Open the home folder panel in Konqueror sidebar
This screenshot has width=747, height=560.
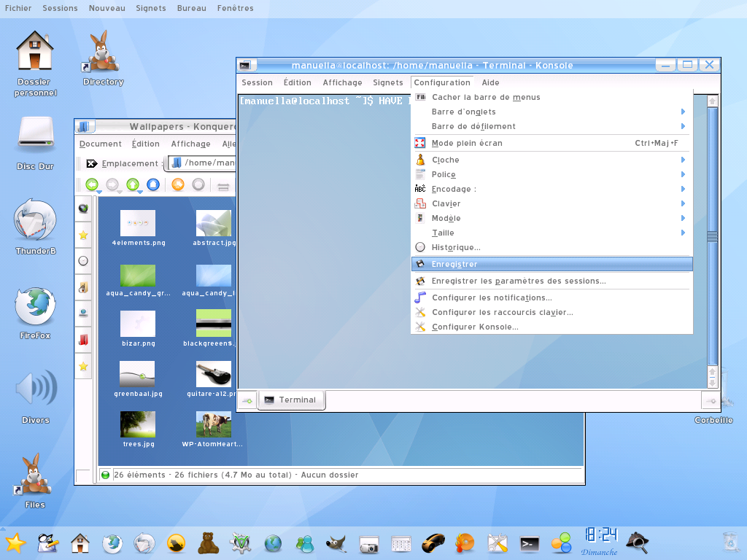point(83,287)
